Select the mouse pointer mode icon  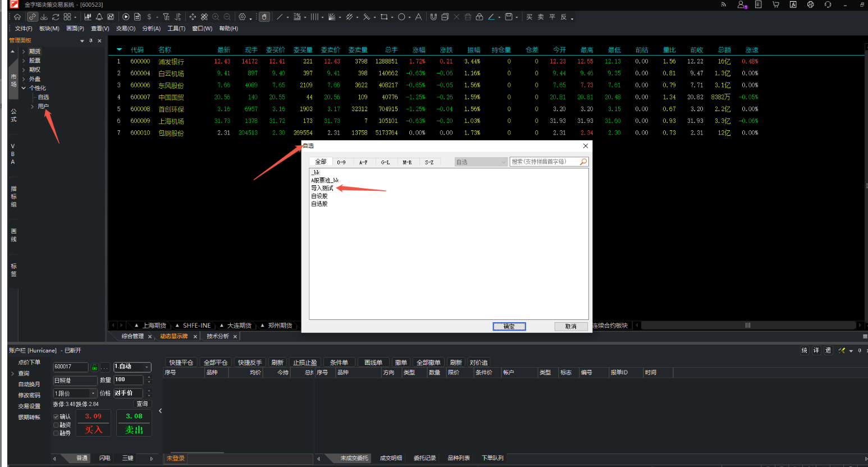point(264,17)
